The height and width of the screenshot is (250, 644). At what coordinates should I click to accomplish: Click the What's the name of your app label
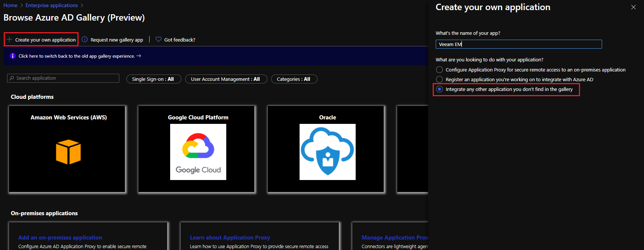pos(468,33)
